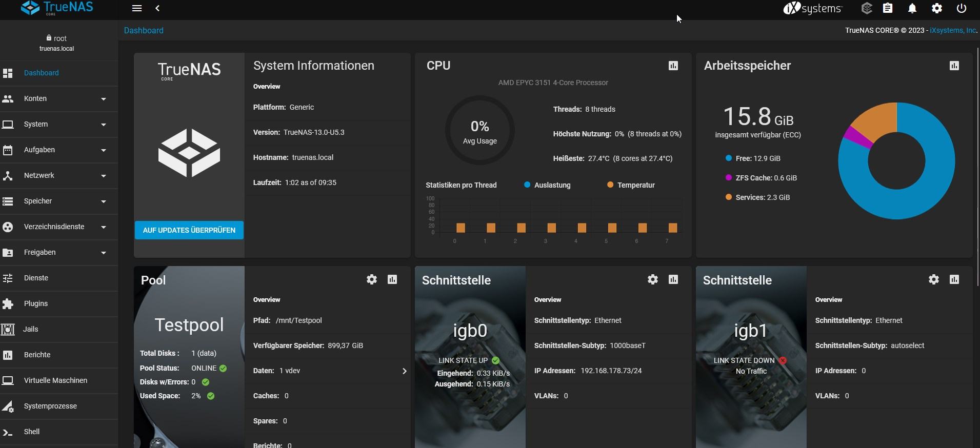
Task: Open igb1 interface reports chart icon
Action: pyautogui.click(x=954, y=279)
